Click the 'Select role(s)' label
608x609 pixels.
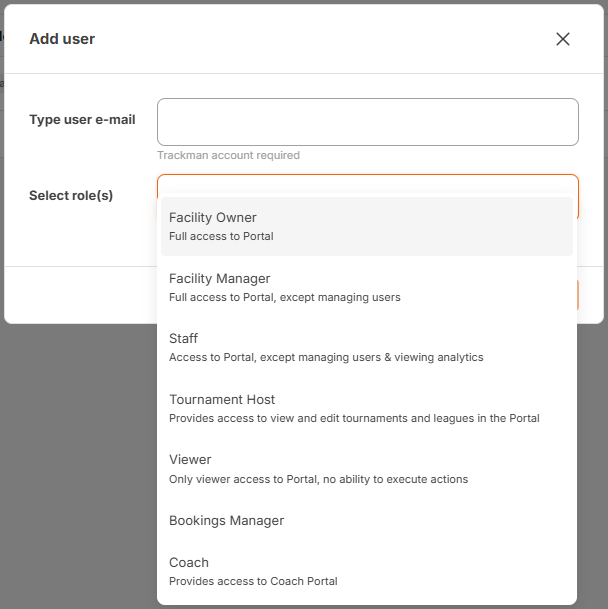(x=71, y=195)
